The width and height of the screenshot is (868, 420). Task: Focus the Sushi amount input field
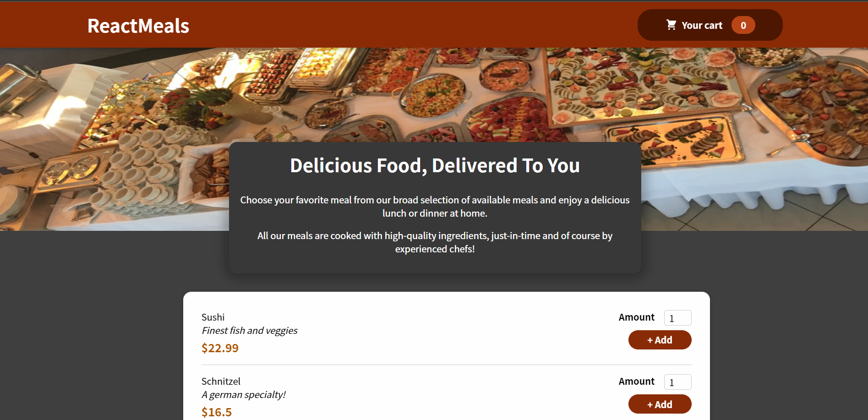pos(677,318)
